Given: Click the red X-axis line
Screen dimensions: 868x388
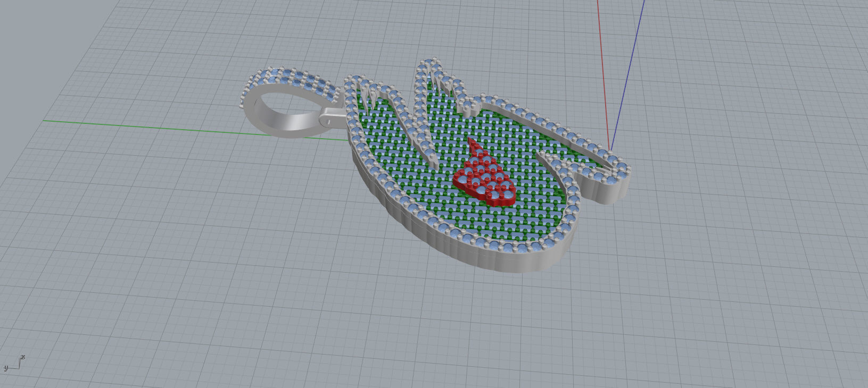Looking at the screenshot, I should 604,74.
